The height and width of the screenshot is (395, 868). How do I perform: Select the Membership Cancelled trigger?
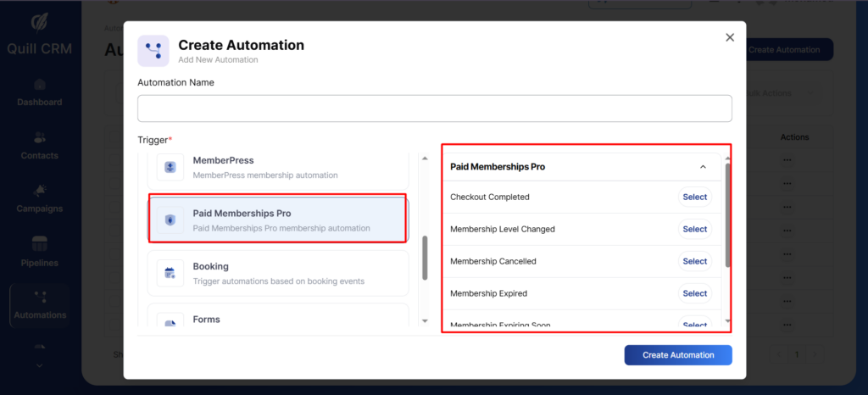pos(694,262)
